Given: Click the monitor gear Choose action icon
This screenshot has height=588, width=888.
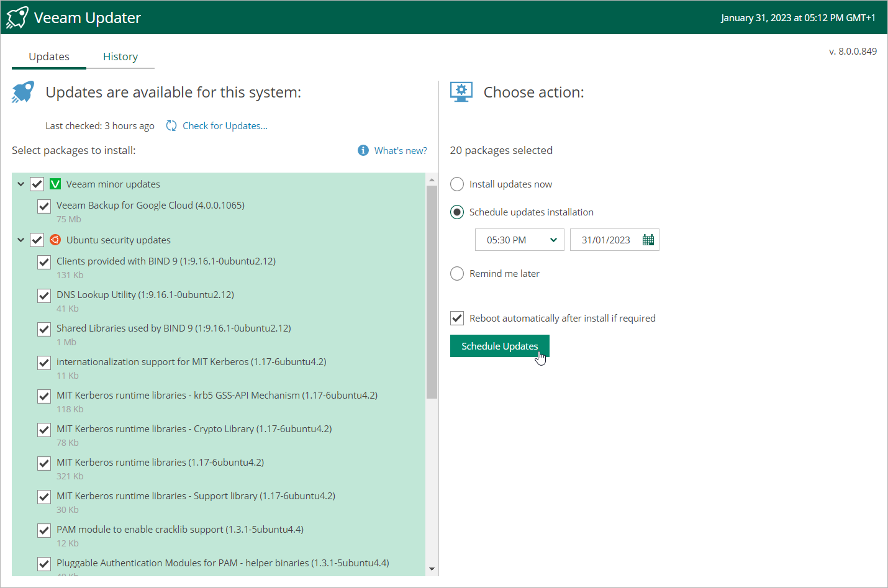Looking at the screenshot, I should point(461,93).
